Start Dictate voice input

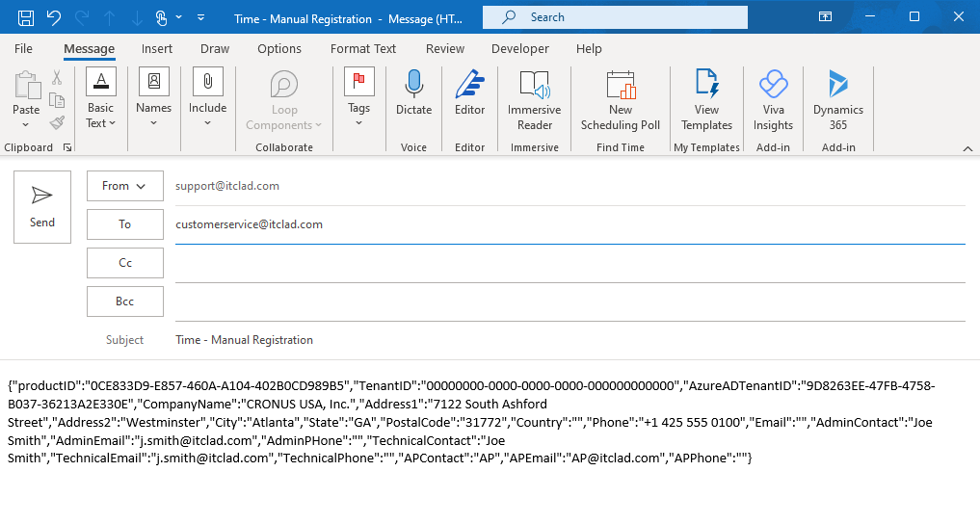click(413, 92)
